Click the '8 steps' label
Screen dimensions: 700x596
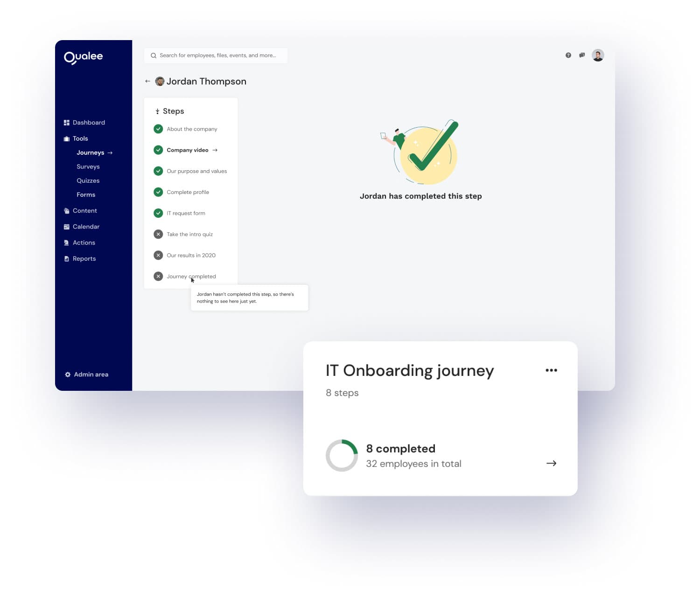pos(342,393)
